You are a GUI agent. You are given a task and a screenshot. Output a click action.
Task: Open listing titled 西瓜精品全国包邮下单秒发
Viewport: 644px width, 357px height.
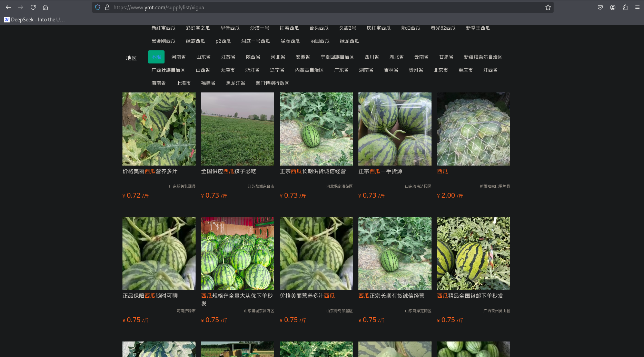470,296
